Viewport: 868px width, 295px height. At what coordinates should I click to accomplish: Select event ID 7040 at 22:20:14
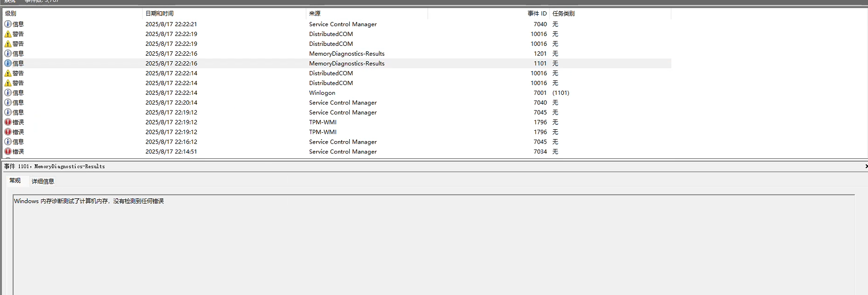pos(540,103)
